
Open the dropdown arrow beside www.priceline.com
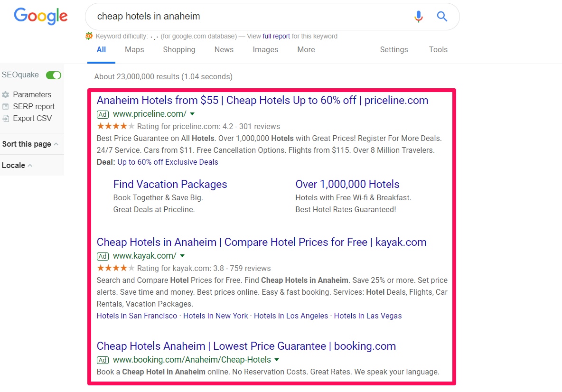click(x=192, y=114)
